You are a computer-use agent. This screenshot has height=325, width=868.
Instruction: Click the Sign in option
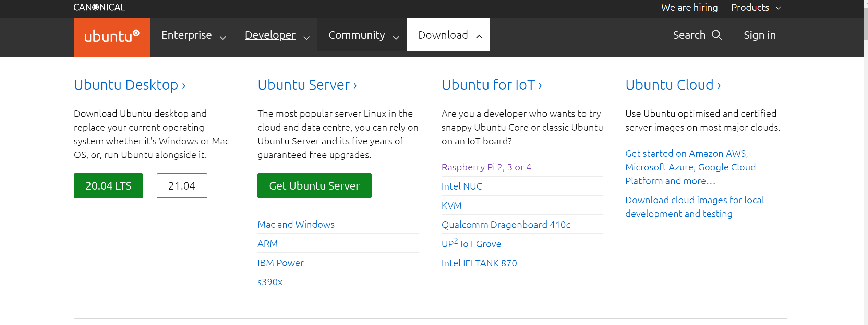760,35
